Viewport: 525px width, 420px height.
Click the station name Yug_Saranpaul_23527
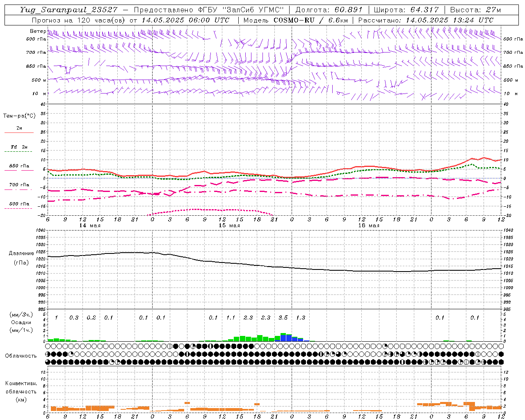pos(68,10)
